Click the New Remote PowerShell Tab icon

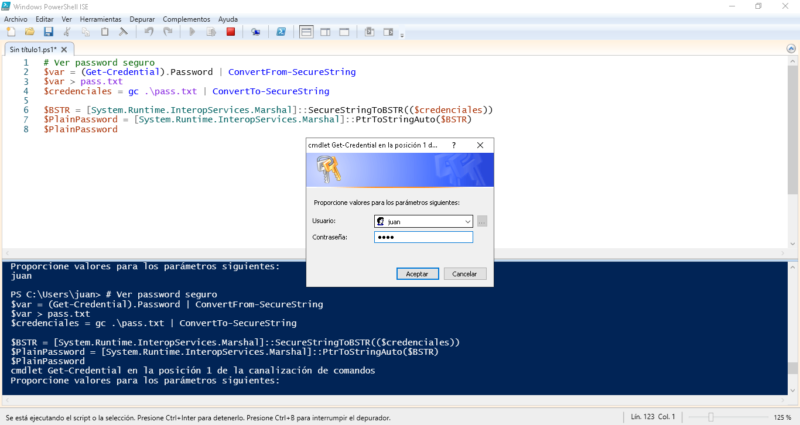(x=256, y=32)
